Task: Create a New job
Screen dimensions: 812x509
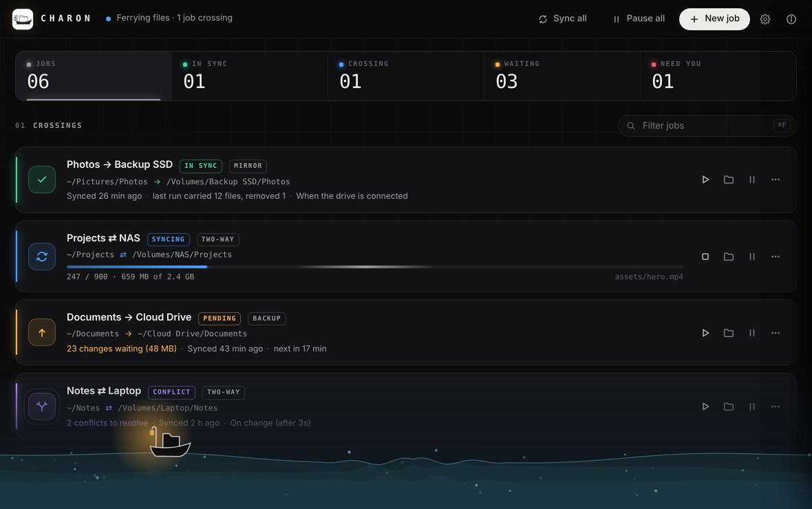Action: [x=714, y=19]
